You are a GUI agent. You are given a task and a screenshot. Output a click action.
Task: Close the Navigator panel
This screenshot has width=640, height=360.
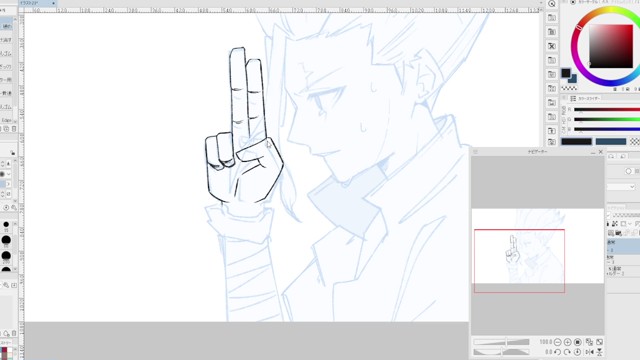tap(600, 152)
